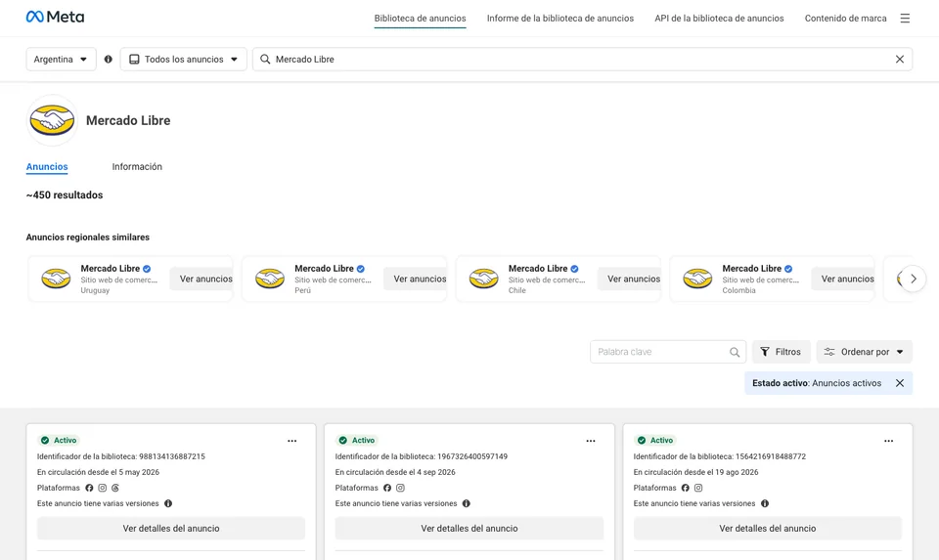Click Instagram icon on ad 988134136887215
939x560 pixels.
[x=103, y=488]
